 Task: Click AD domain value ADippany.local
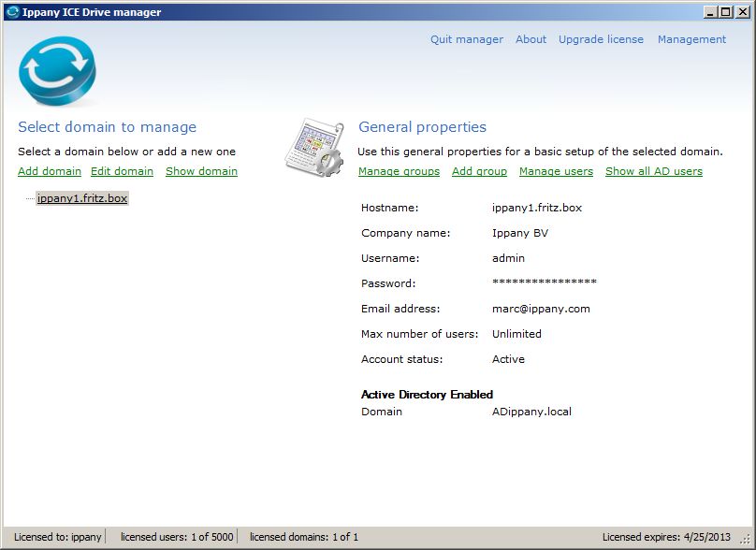point(531,412)
